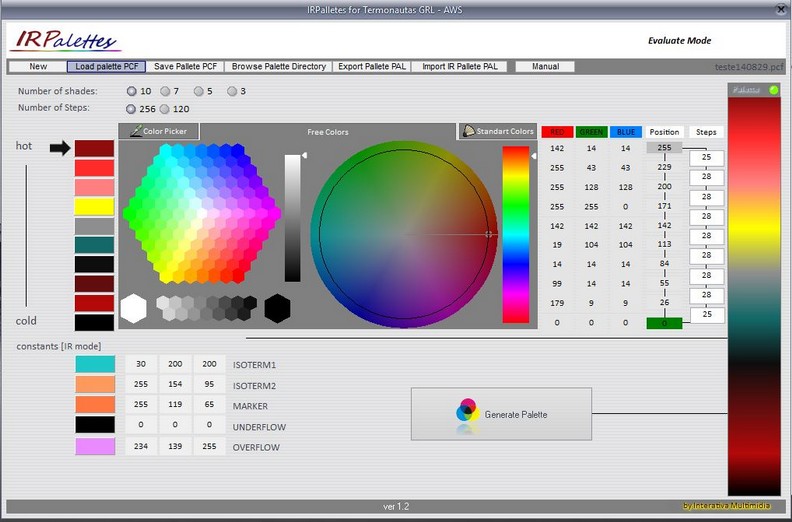
Task: Click the New button
Action: 38,67
